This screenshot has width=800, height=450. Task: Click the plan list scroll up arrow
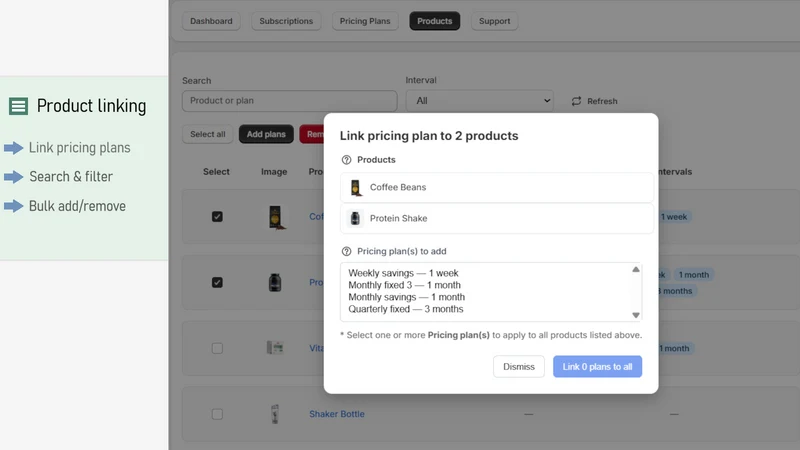[x=636, y=269]
